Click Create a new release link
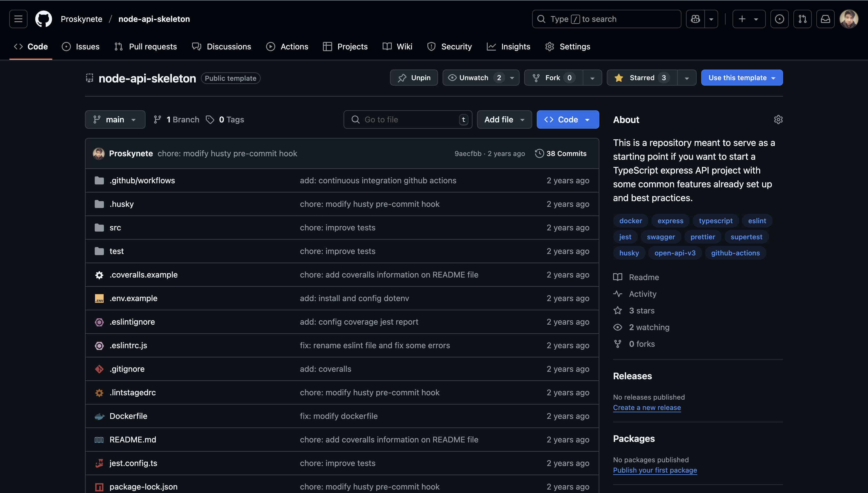Screen dimensions: 868x493 click(x=647, y=407)
